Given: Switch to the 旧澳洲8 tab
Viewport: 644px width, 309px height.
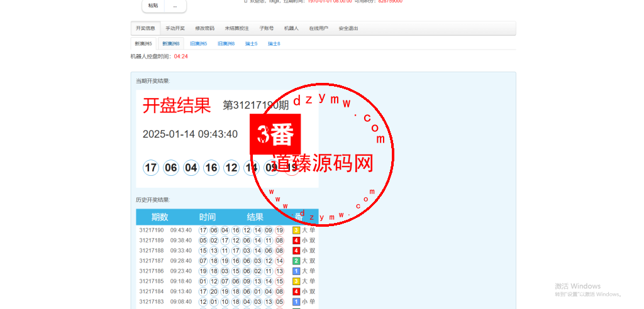Looking at the screenshot, I should [x=226, y=43].
